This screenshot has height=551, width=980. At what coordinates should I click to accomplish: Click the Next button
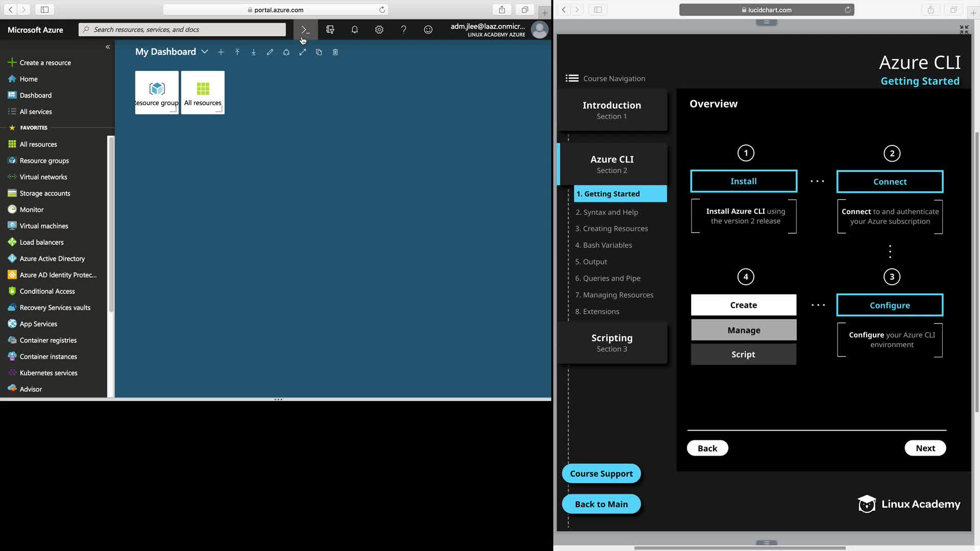pyautogui.click(x=925, y=448)
